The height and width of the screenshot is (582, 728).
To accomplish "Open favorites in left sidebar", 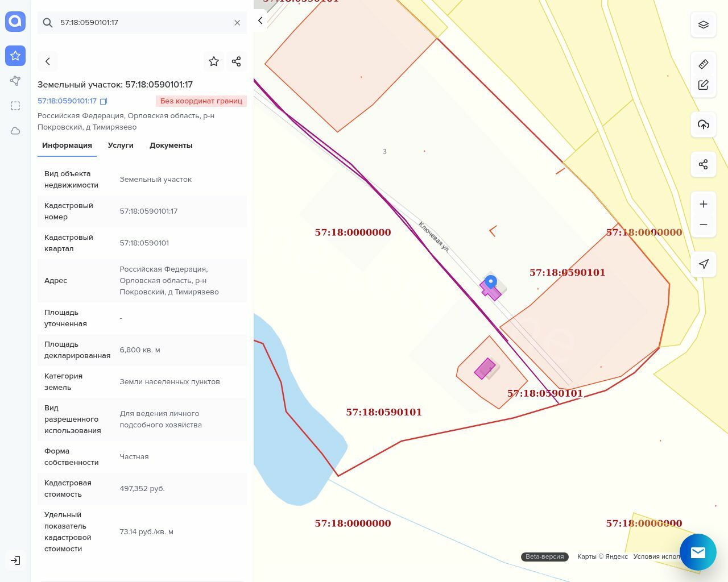I will (x=15, y=56).
